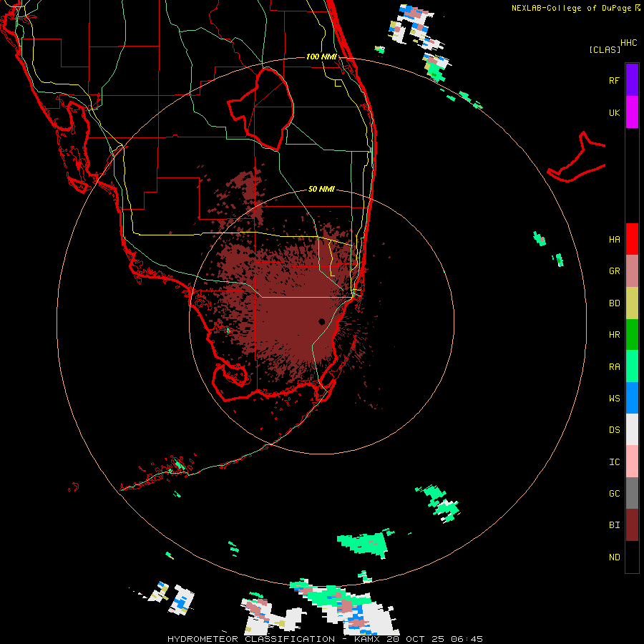Click the WS legend label
Screen dimensions: 644x644
[x=614, y=399]
